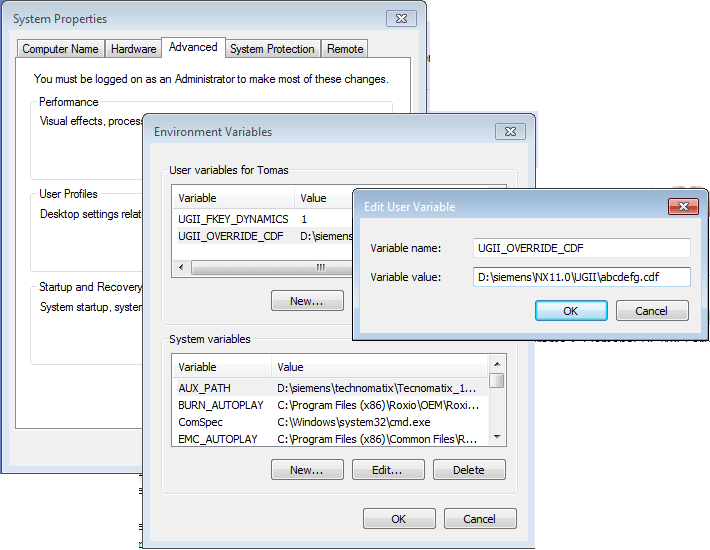710x550 pixels.
Task: Select the UGII_FKEY_DYNAMICS user variable row
Action: (x=264, y=219)
